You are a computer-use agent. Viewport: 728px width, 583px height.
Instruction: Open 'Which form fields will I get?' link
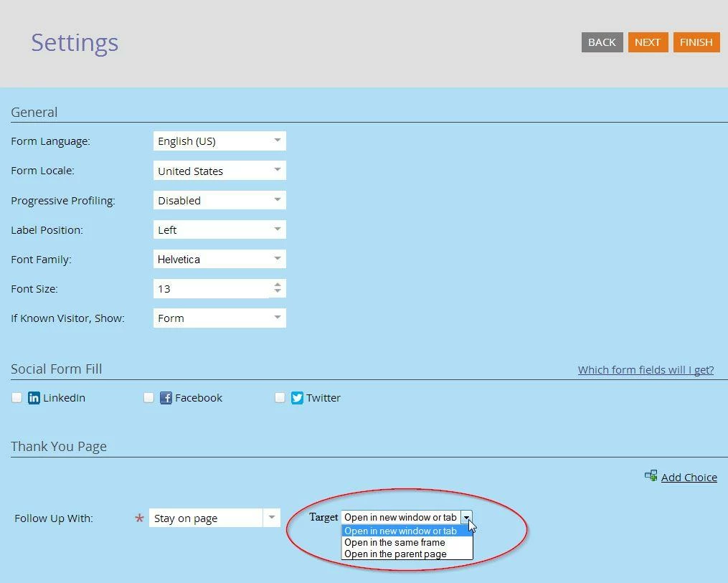pyautogui.click(x=646, y=370)
